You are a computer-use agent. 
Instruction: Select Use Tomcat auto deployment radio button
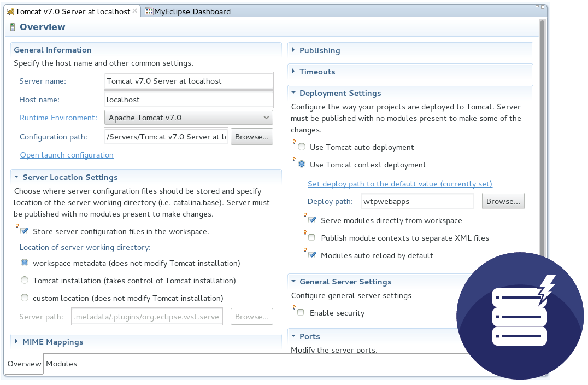tap(302, 147)
